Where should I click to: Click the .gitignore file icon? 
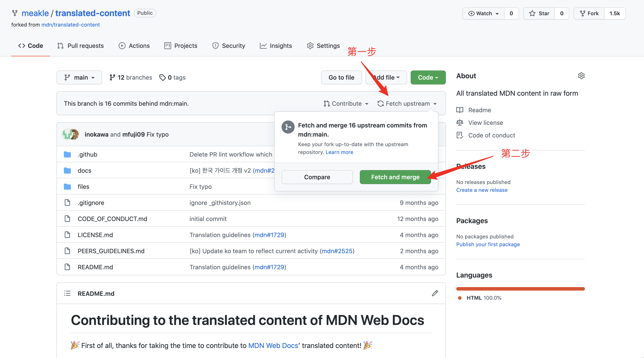click(67, 203)
